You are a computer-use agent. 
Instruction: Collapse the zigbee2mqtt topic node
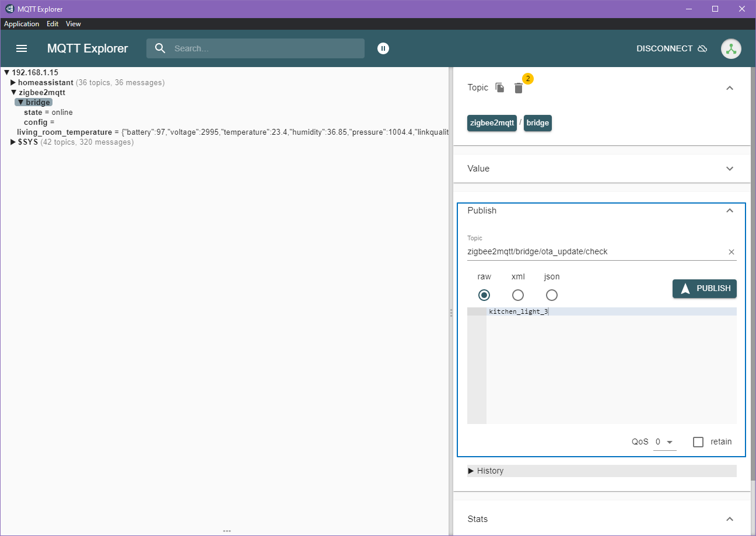[14, 92]
